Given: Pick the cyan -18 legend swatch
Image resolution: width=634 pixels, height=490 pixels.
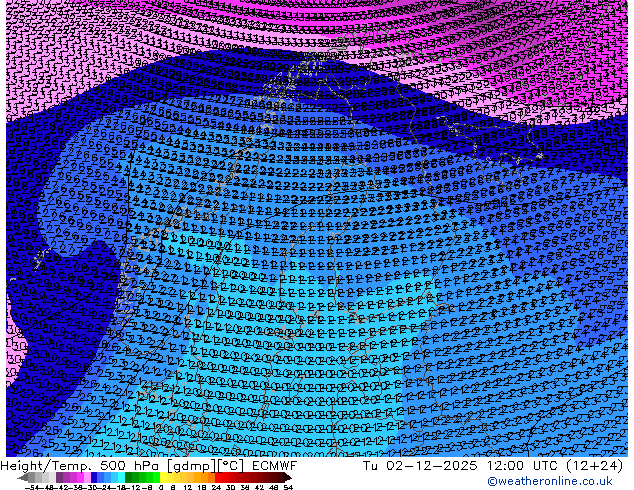Looking at the screenshot, I should [x=121, y=477].
